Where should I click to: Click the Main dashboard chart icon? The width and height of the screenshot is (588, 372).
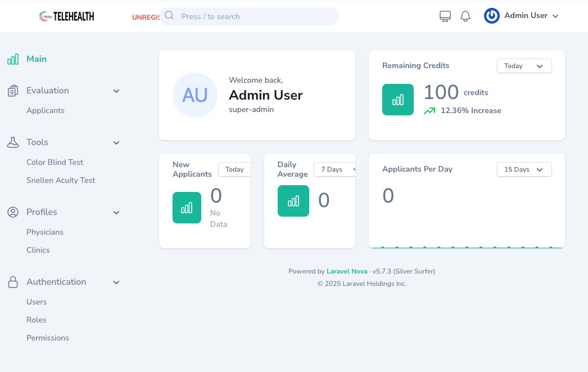pos(13,59)
